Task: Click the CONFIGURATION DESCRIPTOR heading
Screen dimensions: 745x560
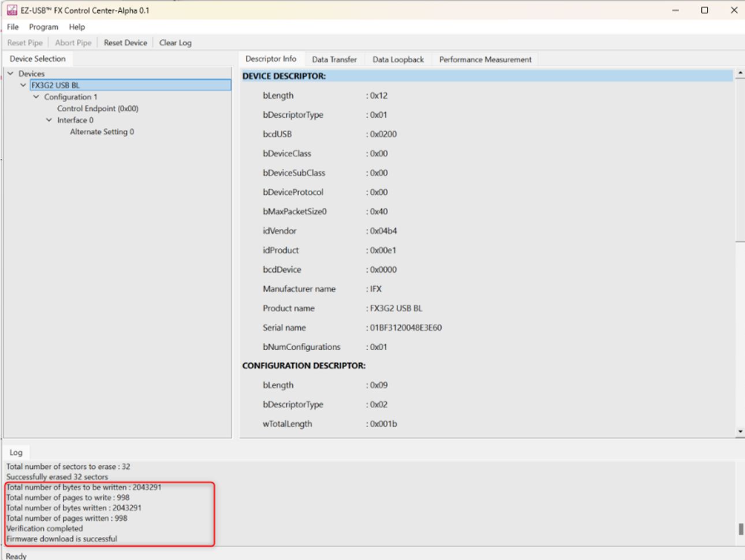Action: 304,366
